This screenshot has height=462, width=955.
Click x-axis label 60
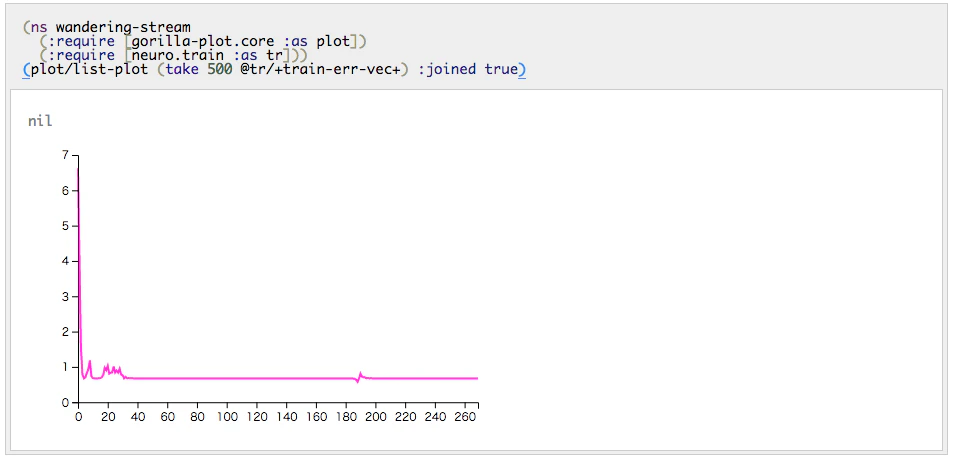tap(167, 417)
